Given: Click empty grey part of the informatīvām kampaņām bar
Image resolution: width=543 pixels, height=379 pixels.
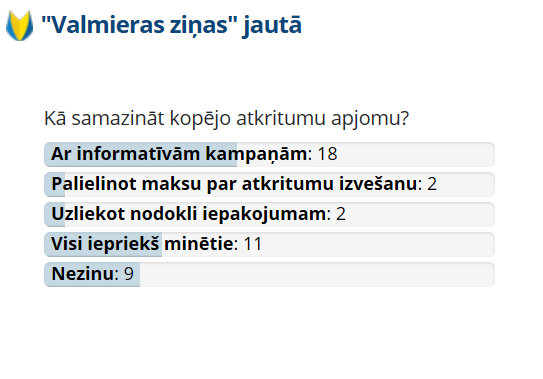Looking at the screenshot, I should [x=416, y=154].
